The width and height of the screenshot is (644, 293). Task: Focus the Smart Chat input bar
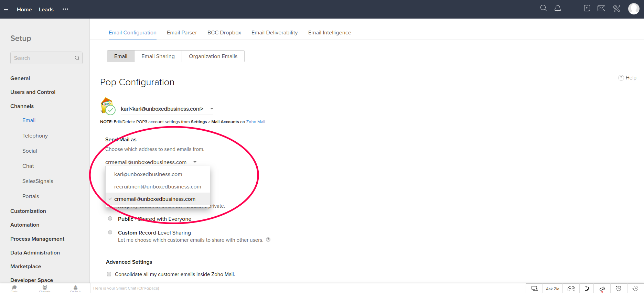[x=308, y=288]
